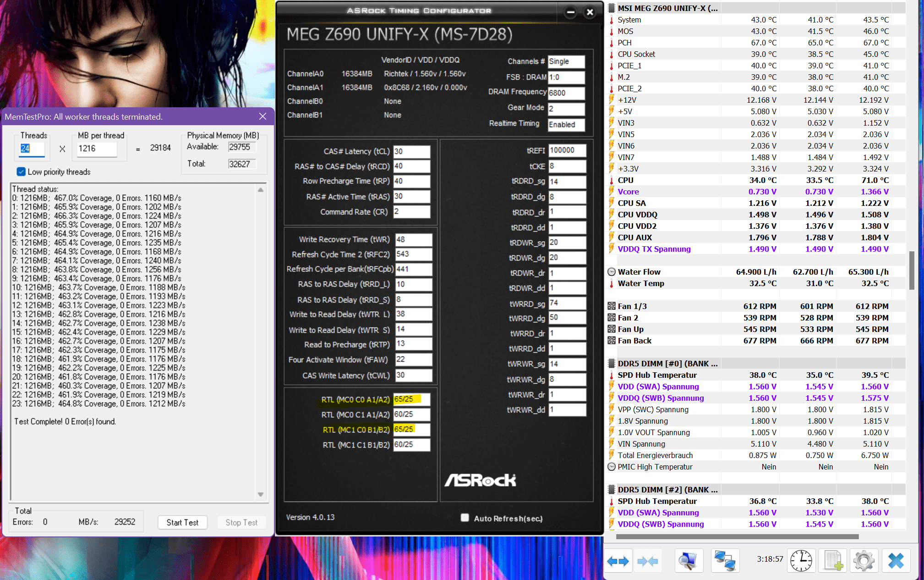
Task: Click the tREFI value field
Action: pyautogui.click(x=568, y=150)
